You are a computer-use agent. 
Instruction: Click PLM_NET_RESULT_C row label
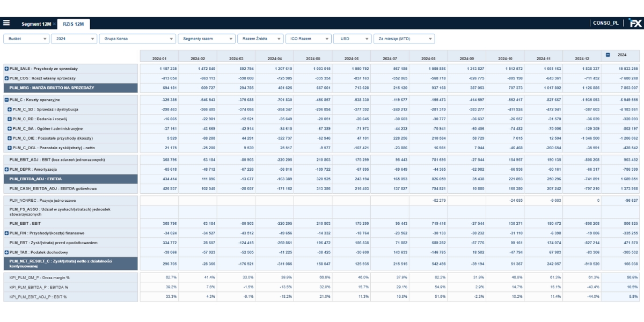[70, 264]
